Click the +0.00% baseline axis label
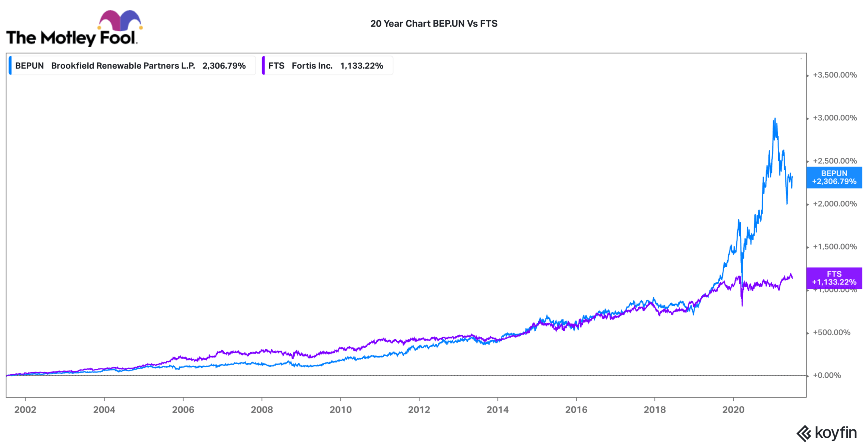The image size is (868, 448). (826, 375)
